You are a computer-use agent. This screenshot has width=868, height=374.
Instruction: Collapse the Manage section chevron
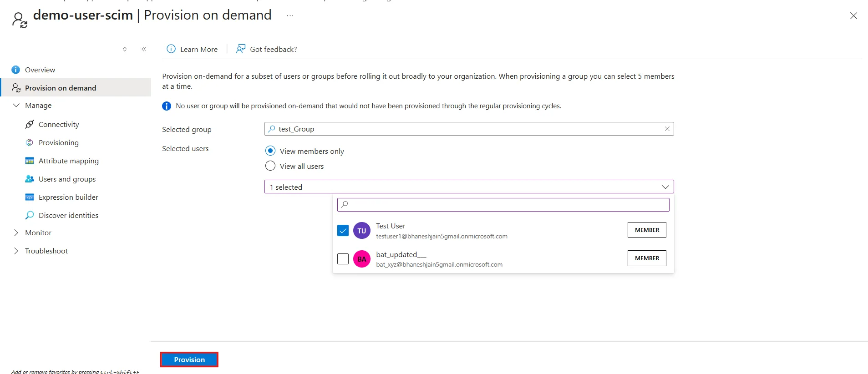[16, 105]
